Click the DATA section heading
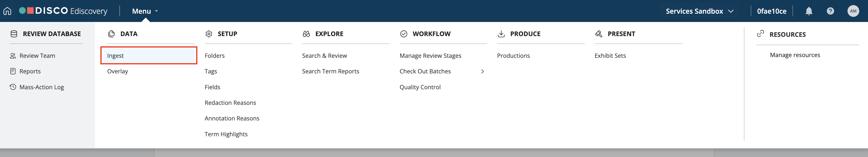 coord(129,34)
